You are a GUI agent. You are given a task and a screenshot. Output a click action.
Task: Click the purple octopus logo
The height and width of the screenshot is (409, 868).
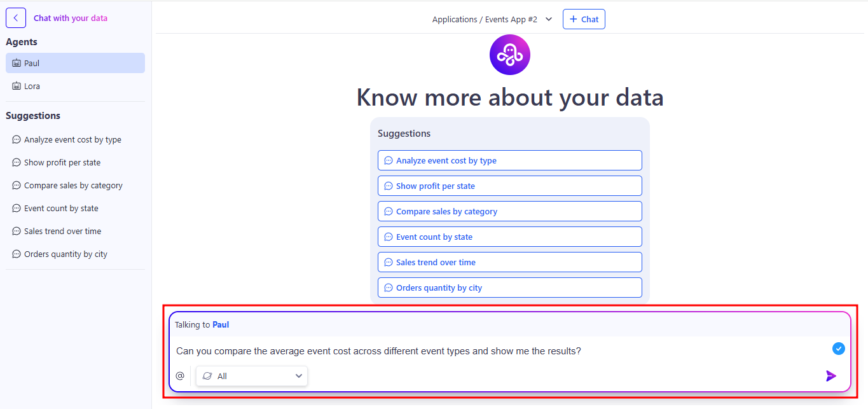tap(509, 55)
